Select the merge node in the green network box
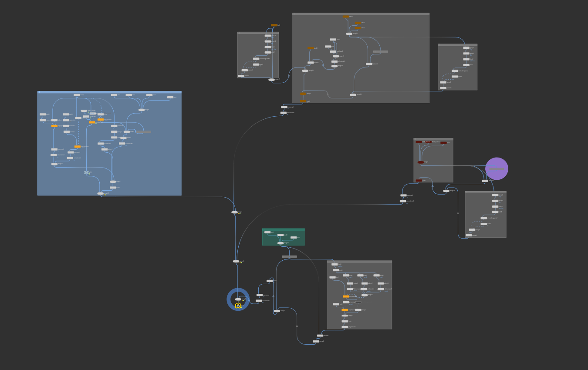Image resolution: width=588 pixels, height=370 pixels. (280, 243)
